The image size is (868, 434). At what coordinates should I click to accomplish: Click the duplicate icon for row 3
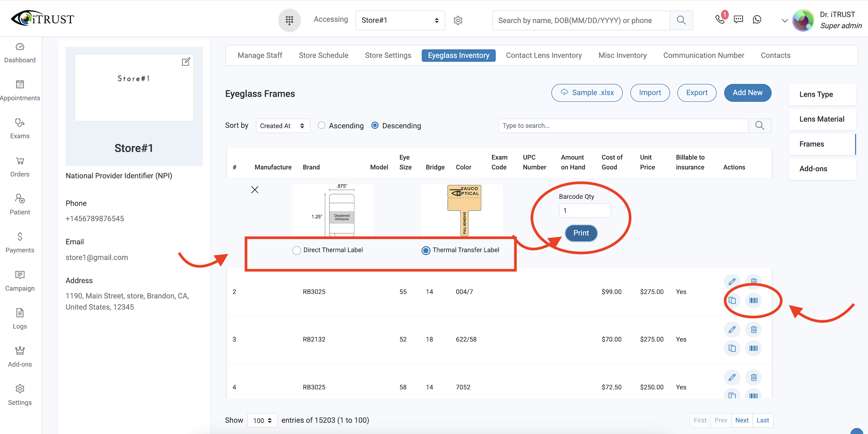(x=732, y=348)
